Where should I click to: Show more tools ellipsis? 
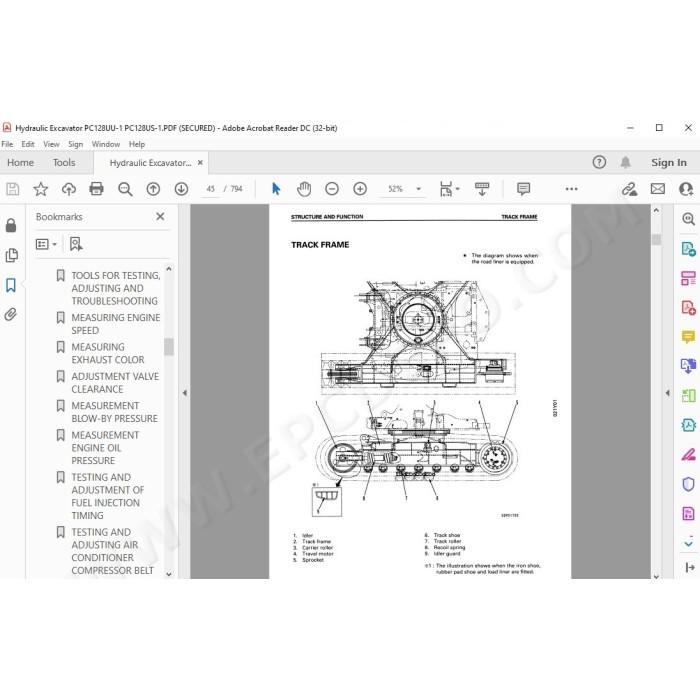[571, 189]
